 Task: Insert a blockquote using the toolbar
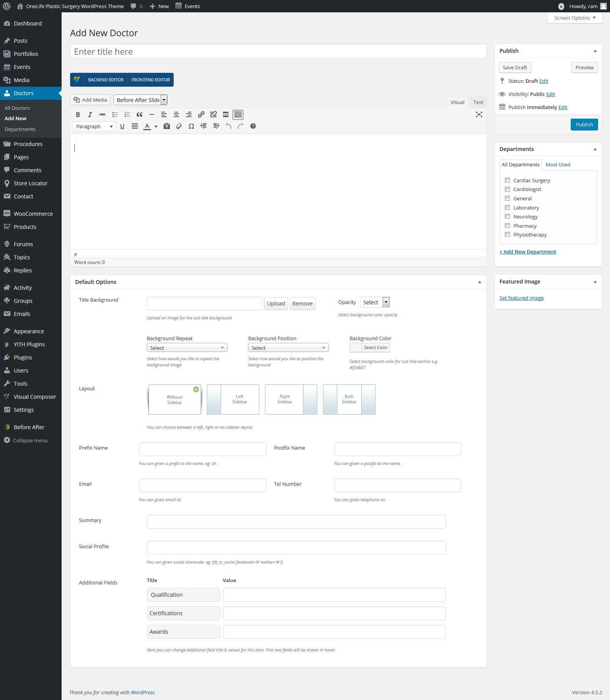pyautogui.click(x=139, y=114)
